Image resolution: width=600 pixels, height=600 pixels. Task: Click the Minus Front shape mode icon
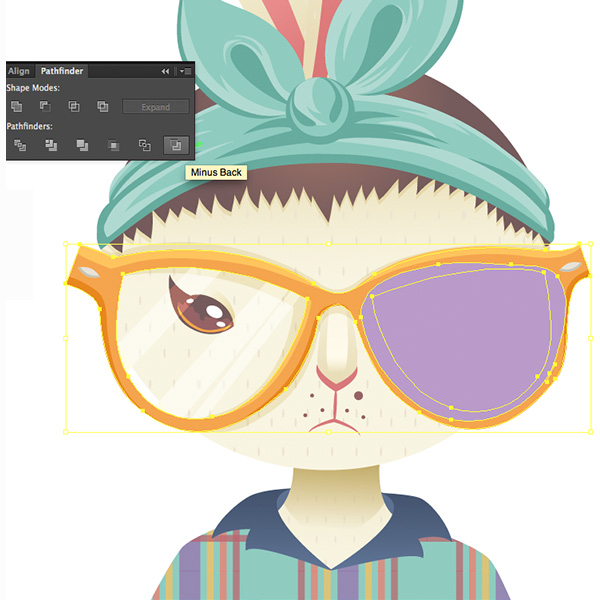[45, 106]
